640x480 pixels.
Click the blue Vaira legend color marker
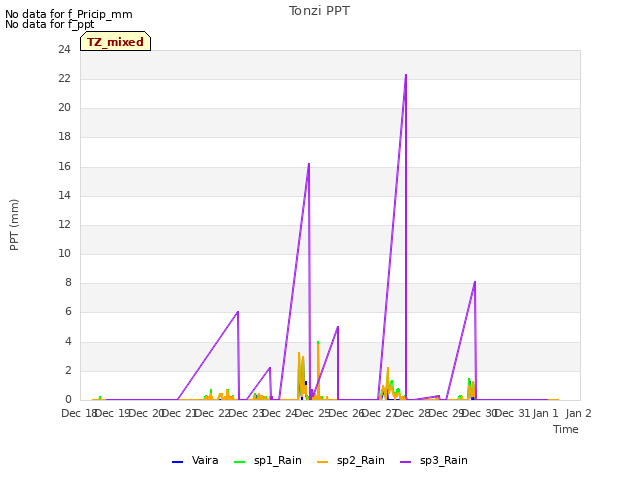[x=178, y=462]
